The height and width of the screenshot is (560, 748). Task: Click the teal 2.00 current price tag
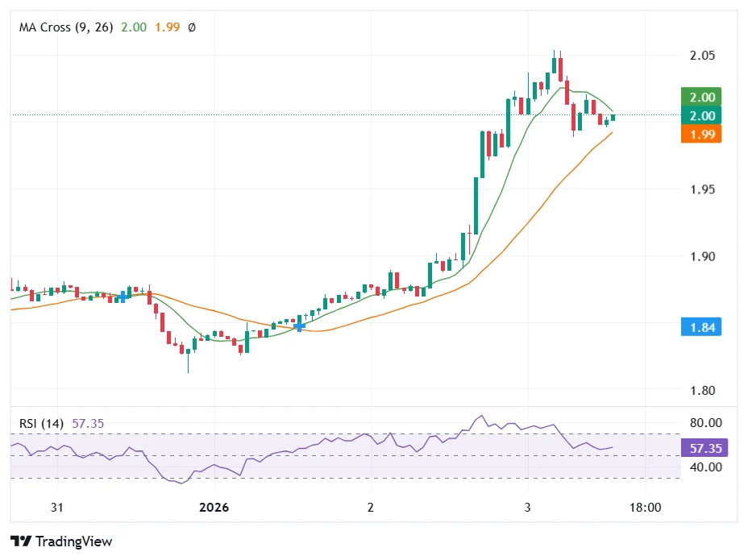coord(700,116)
